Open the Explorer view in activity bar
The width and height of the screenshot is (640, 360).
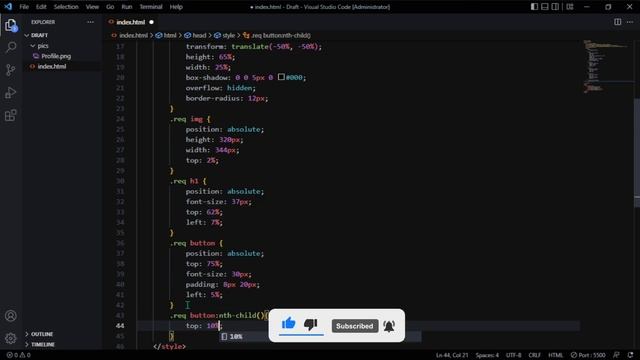tap(11, 25)
